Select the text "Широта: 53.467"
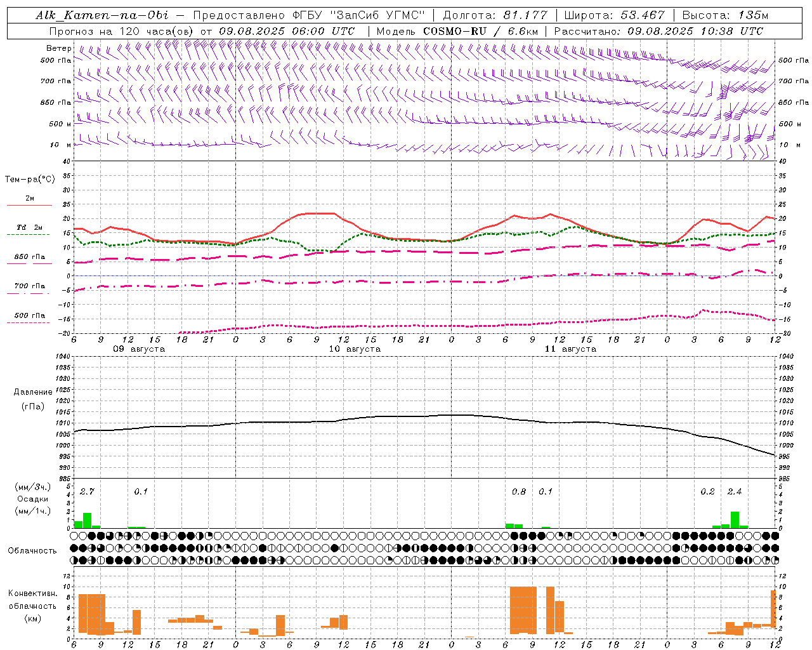This screenshot has height=650, width=812. point(614,15)
